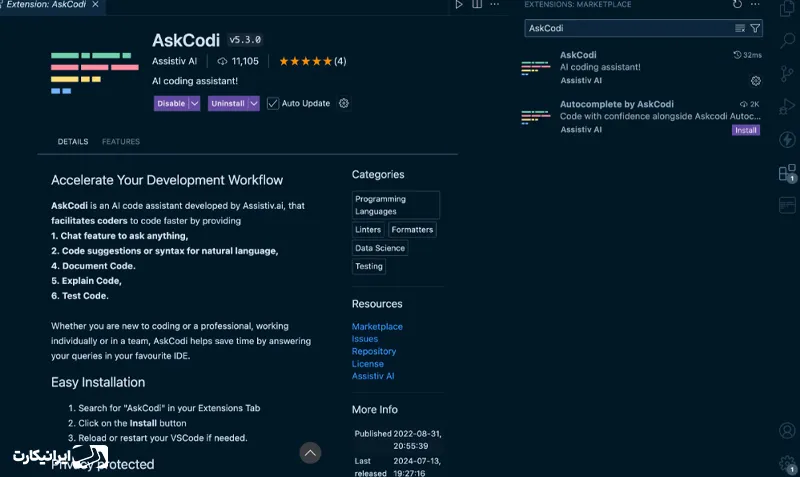Switch to the DETAILS tab
The width and height of the screenshot is (800, 477).
click(x=72, y=142)
